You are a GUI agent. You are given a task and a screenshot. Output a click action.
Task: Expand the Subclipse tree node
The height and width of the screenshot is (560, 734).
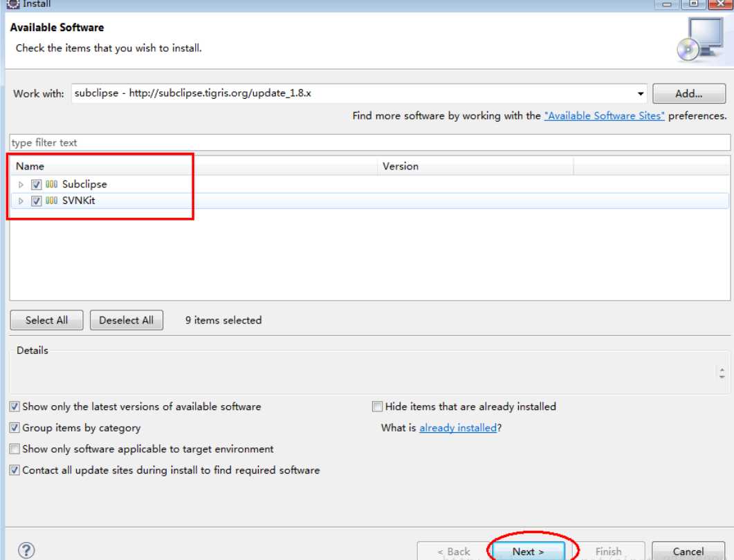pyautogui.click(x=21, y=185)
